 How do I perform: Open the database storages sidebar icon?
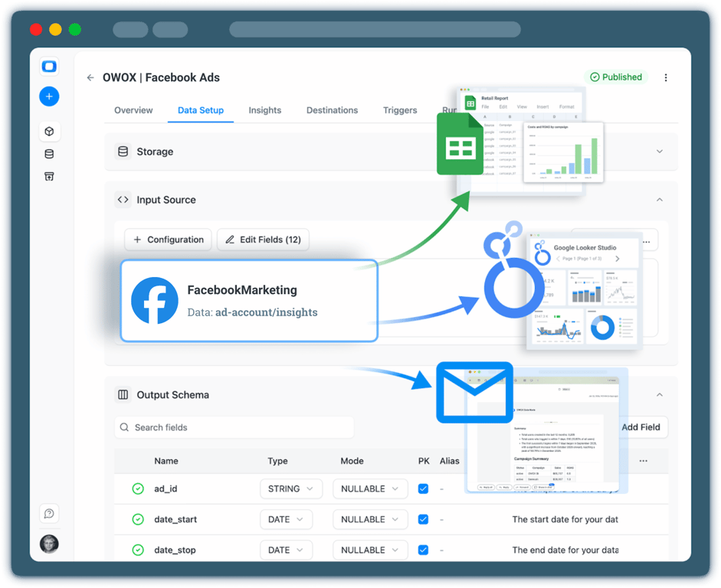[x=49, y=154]
